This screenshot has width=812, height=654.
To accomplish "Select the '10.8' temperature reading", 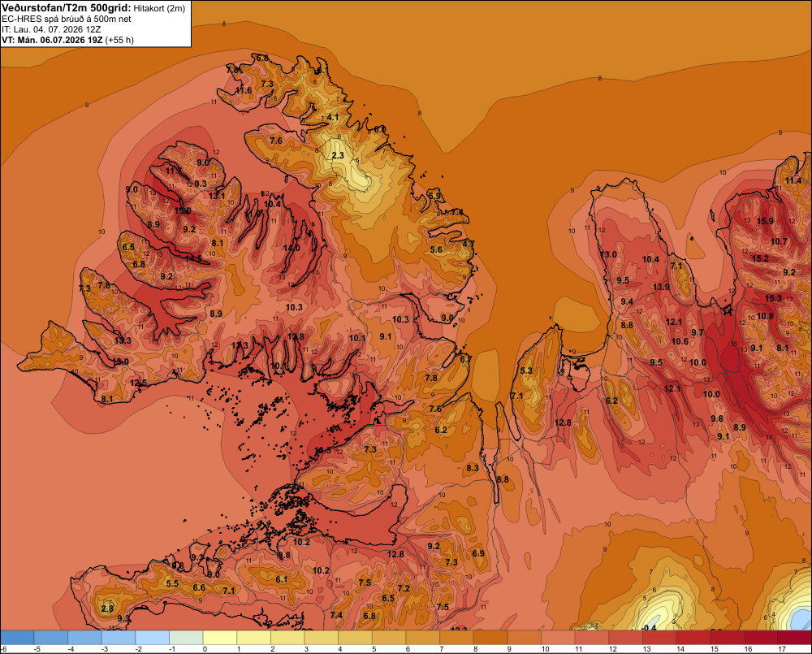I will tap(765, 316).
